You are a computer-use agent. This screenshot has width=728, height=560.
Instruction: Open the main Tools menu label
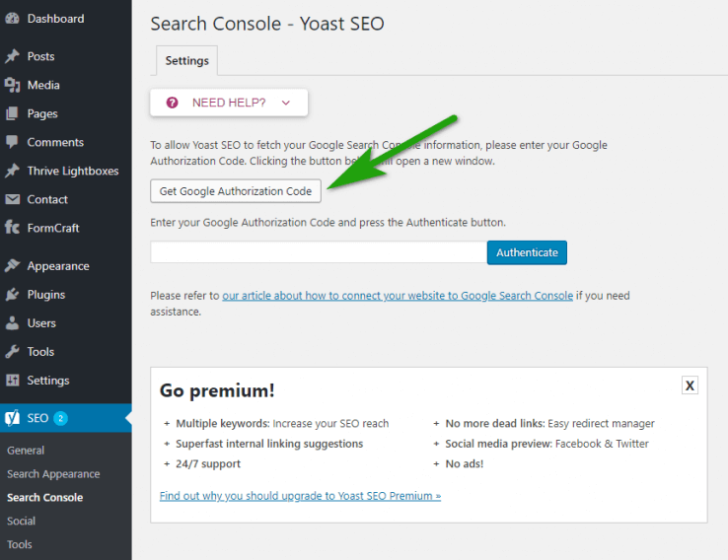pos(40,352)
